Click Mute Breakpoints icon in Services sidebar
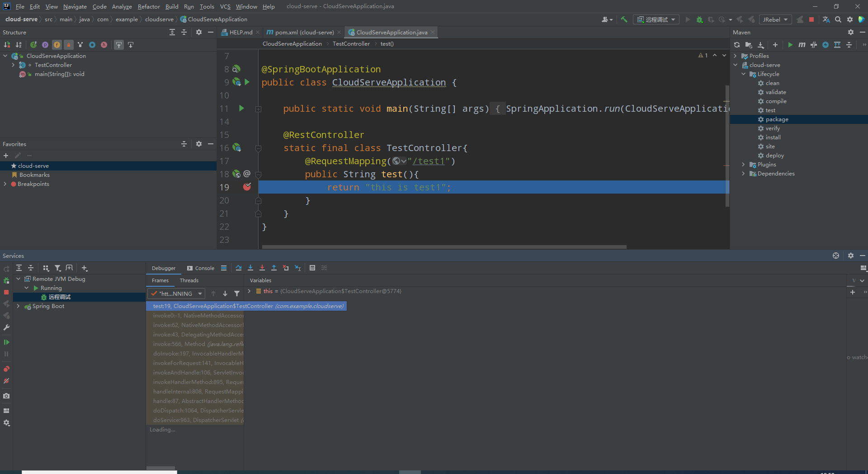Screen dimensions: 868x474 tap(6, 381)
